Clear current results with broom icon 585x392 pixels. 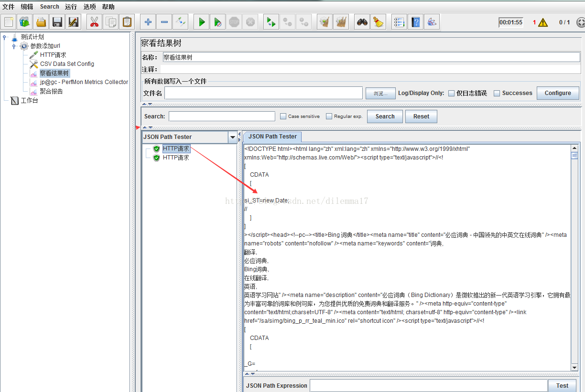(325, 22)
